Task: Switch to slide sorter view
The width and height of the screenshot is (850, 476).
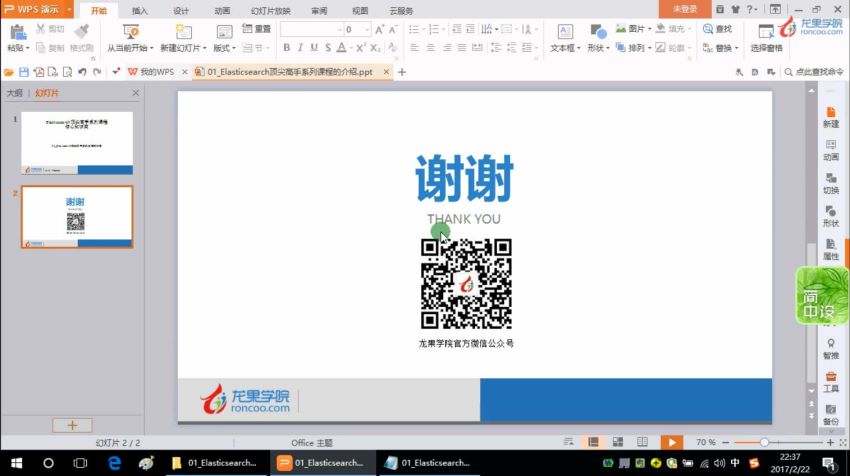Action: click(616, 442)
